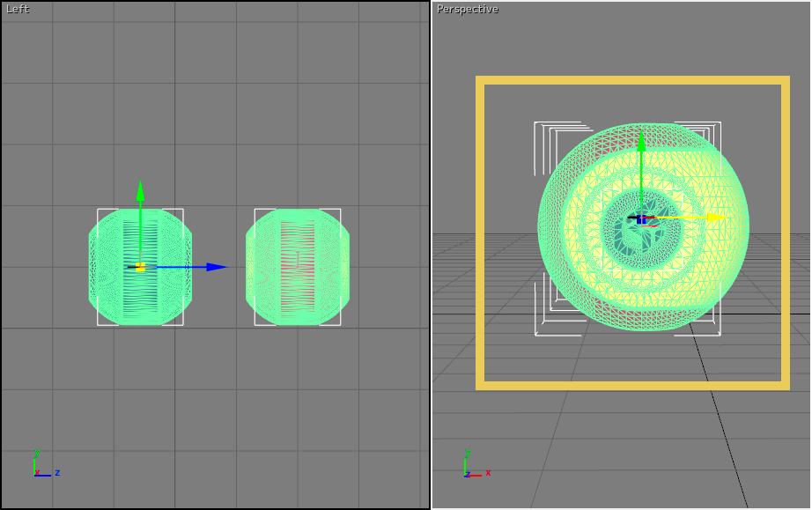Open the Left viewport label menu
Image resolution: width=812 pixels, height=510 pixels.
(x=18, y=9)
